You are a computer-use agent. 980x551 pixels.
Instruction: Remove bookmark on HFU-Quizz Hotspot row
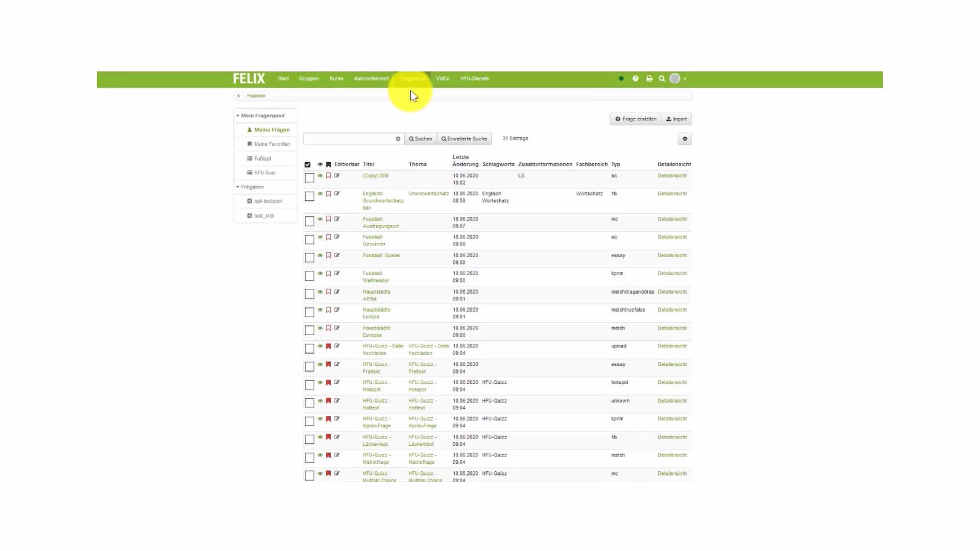[x=329, y=382]
